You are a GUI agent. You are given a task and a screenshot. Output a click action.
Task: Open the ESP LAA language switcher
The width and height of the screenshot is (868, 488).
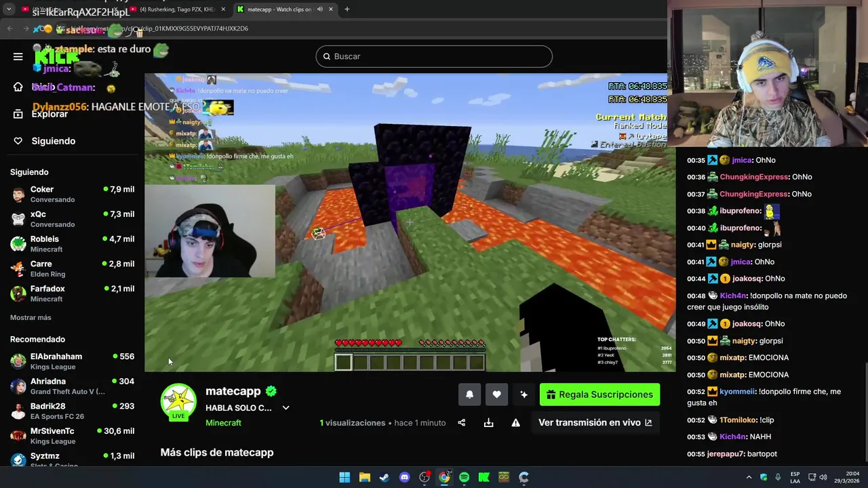pyautogui.click(x=795, y=477)
